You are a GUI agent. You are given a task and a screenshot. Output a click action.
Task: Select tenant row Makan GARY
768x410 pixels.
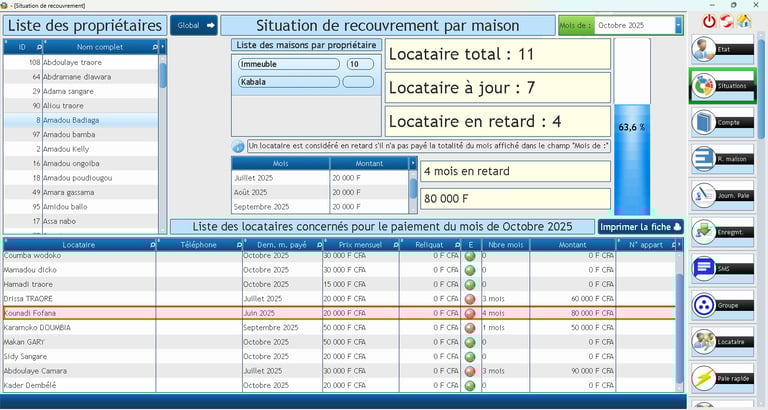pyautogui.click(x=339, y=342)
